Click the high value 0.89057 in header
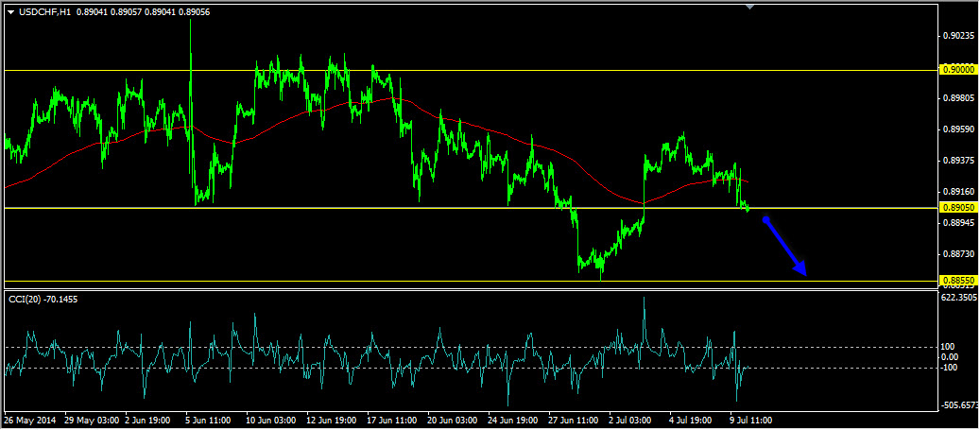 (125, 10)
